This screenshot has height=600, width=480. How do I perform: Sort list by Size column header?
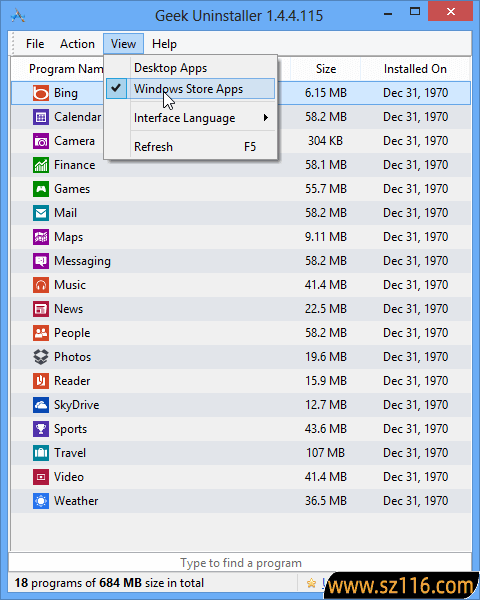tap(326, 69)
